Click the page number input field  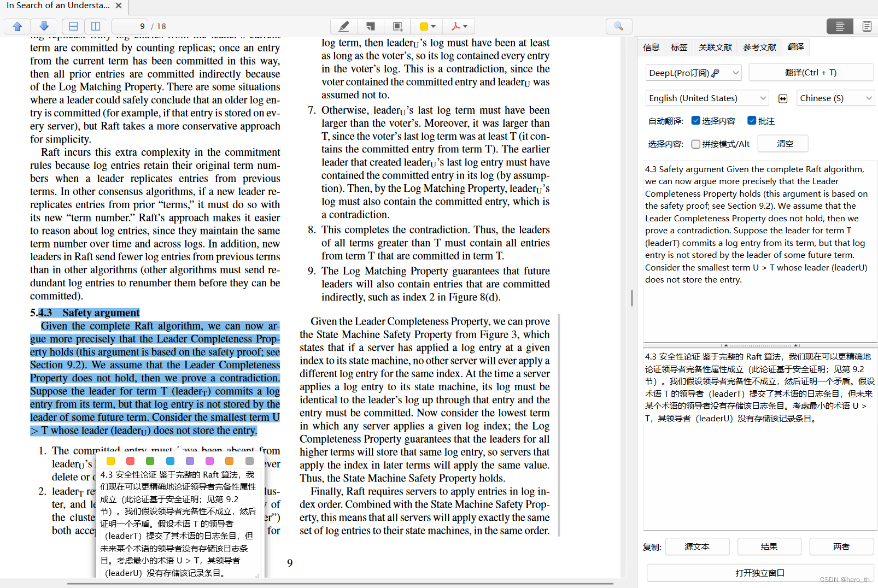click(x=130, y=26)
